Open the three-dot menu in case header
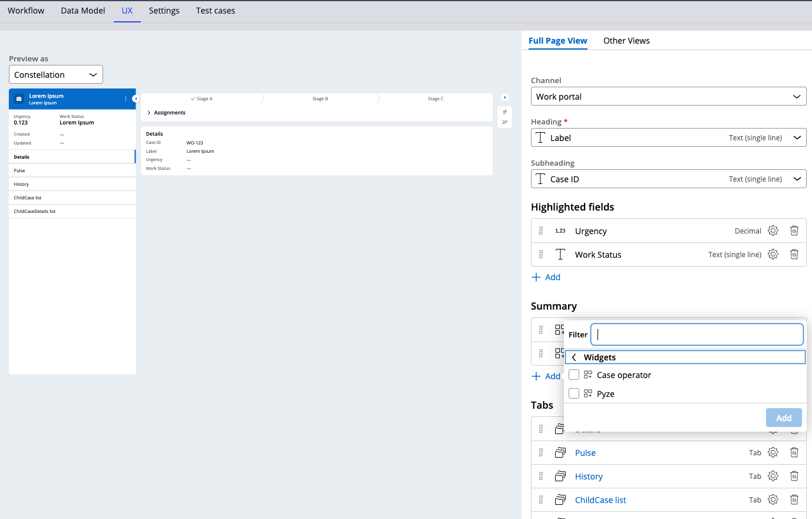The image size is (812, 519). (126, 99)
